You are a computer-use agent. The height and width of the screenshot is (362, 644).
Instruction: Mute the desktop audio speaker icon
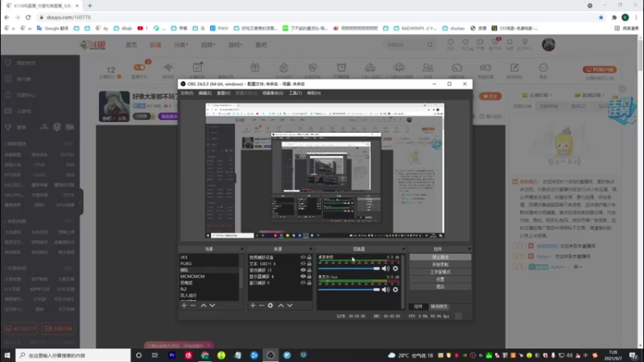click(x=386, y=269)
